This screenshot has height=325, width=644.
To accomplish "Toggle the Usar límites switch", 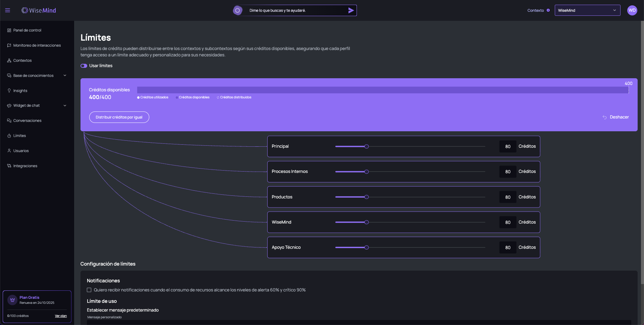I will pyautogui.click(x=84, y=66).
